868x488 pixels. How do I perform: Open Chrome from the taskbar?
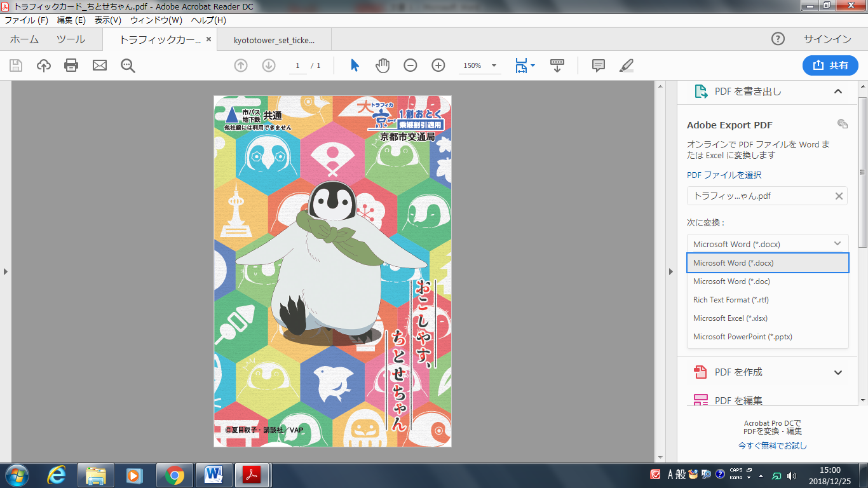175,475
